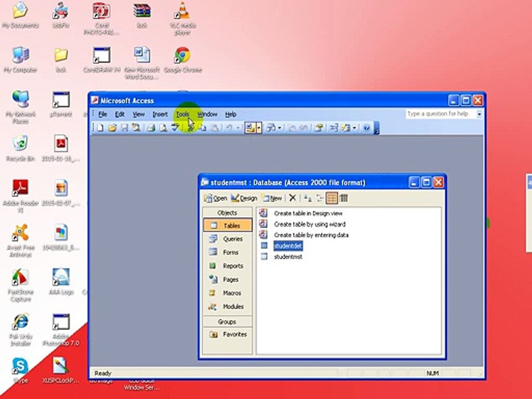Click the Skype desktop icon

21,366
